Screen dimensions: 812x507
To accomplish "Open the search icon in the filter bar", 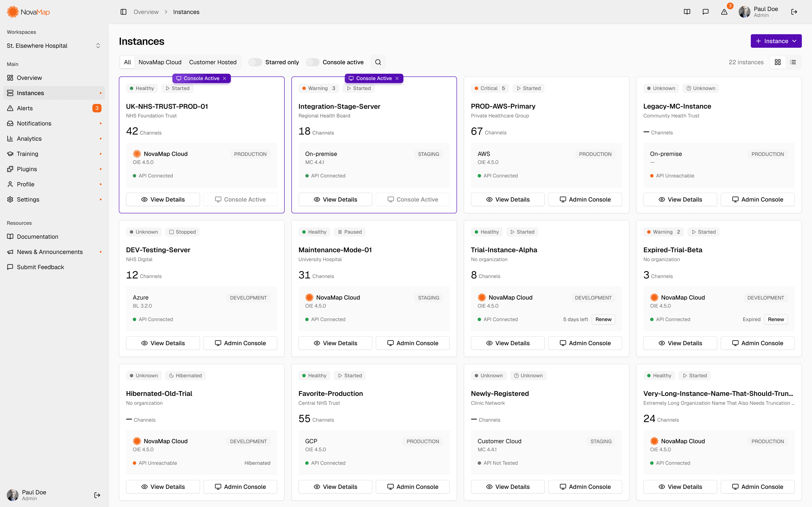I will point(378,62).
